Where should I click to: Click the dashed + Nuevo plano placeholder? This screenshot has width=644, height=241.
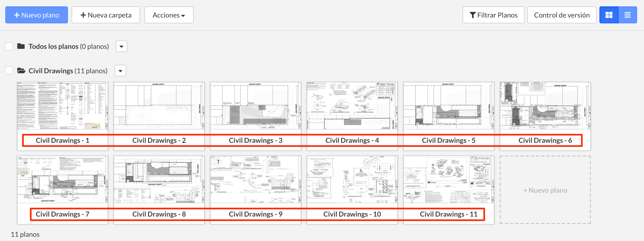(545, 190)
